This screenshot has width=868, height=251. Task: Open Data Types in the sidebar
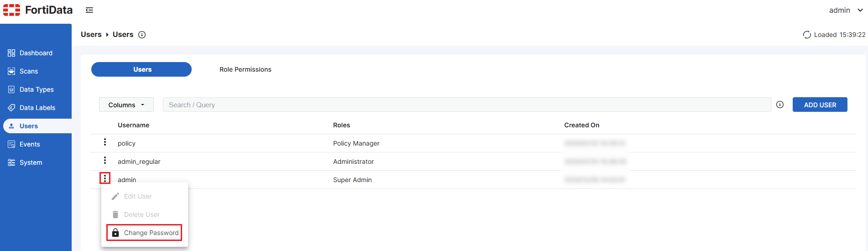tap(37, 89)
